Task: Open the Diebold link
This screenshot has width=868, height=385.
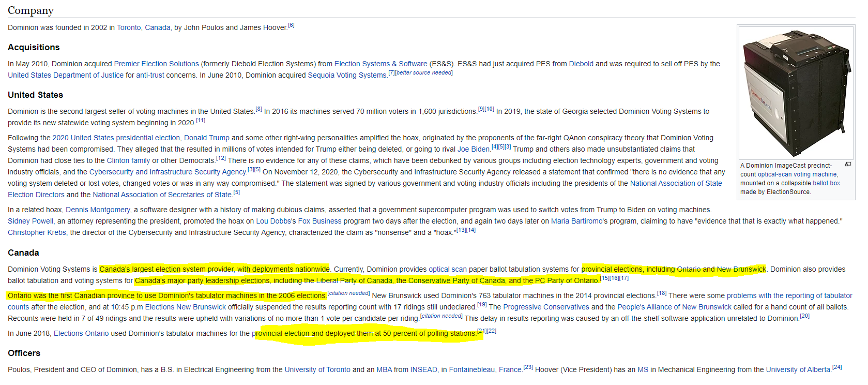Action: coord(581,64)
